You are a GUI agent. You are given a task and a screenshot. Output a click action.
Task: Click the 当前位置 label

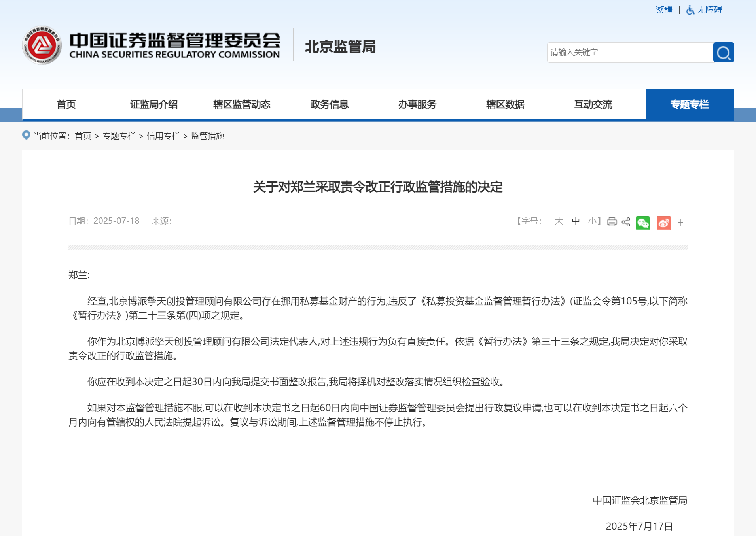click(x=51, y=136)
